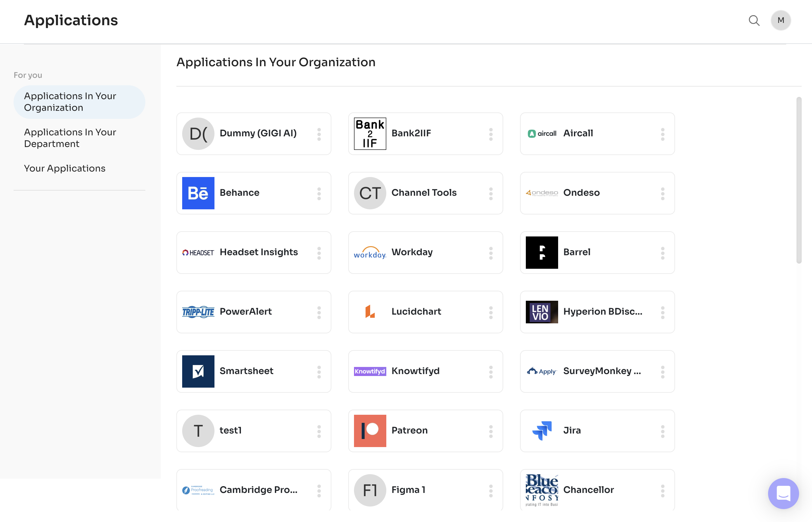Click the Knowtifyd purple logo
Image resolution: width=812 pixels, height=522 pixels.
(x=370, y=371)
